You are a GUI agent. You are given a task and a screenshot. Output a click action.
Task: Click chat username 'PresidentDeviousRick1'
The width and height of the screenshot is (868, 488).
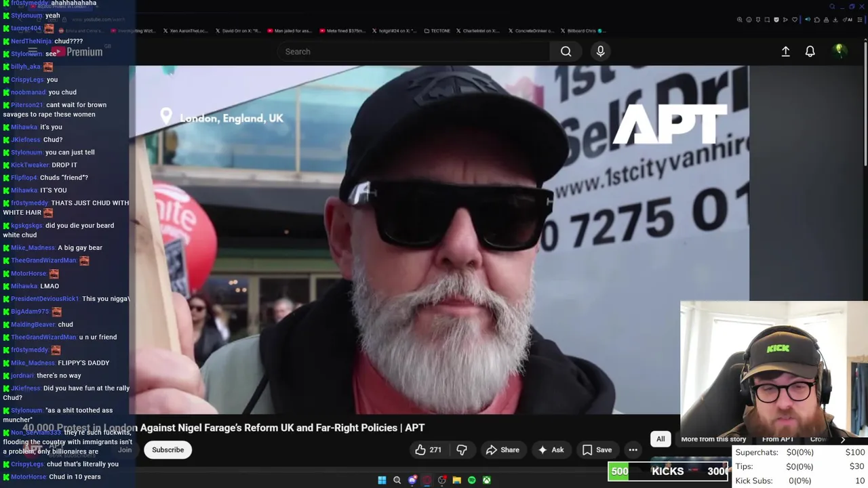pyautogui.click(x=45, y=299)
